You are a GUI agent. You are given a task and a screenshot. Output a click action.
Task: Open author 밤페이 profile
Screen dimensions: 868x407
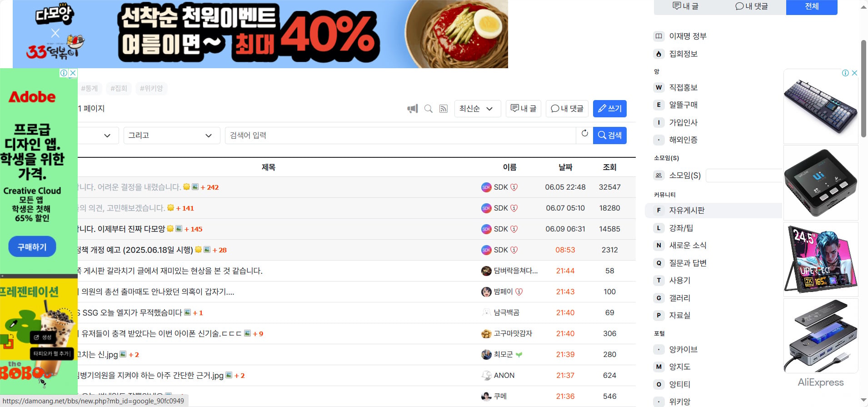click(502, 291)
